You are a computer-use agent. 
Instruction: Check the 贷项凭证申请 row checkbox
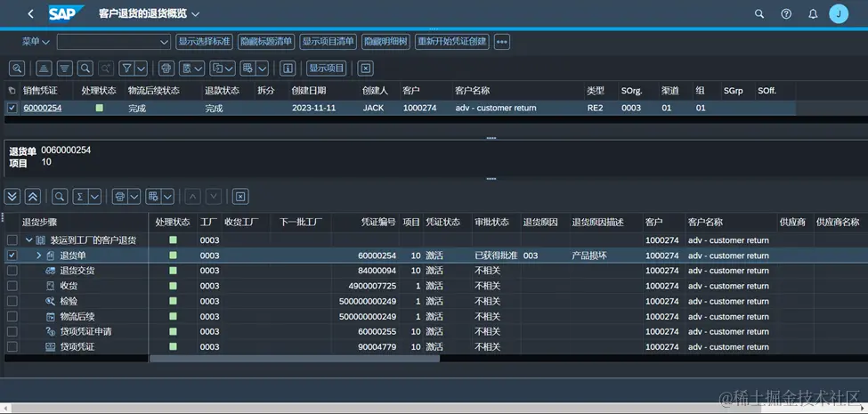click(x=12, y=331)
